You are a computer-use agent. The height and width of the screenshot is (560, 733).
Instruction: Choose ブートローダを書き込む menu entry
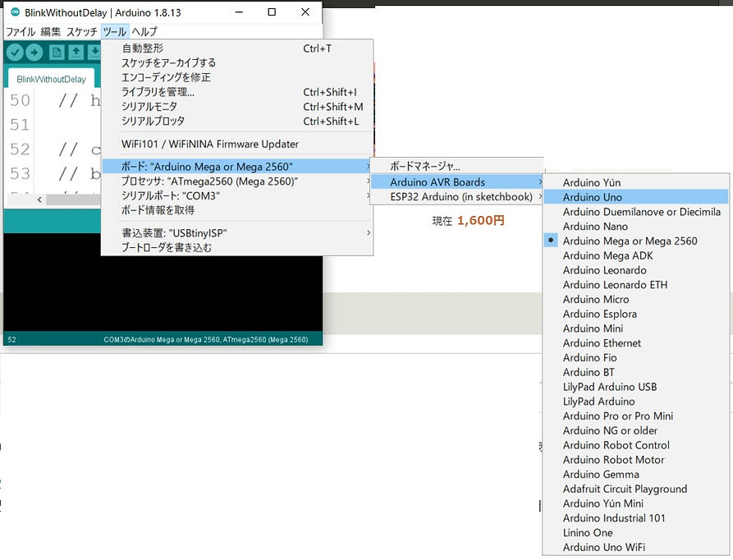237,247
